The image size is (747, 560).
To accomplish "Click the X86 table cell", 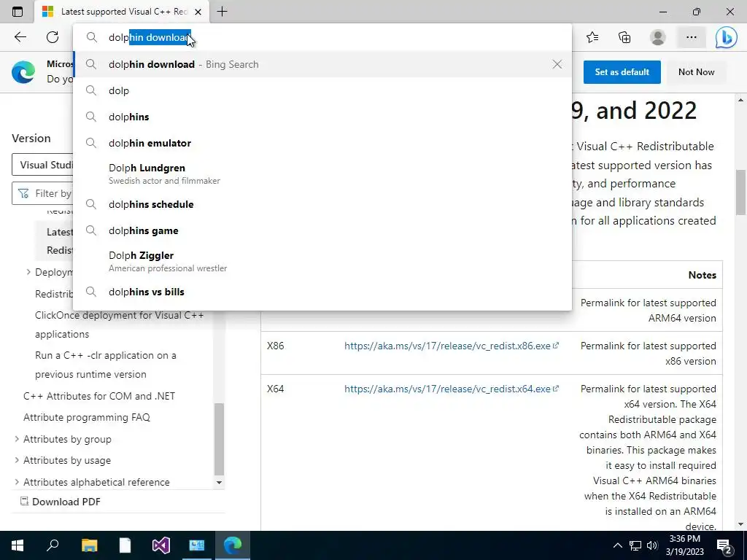I will (275, 346).
